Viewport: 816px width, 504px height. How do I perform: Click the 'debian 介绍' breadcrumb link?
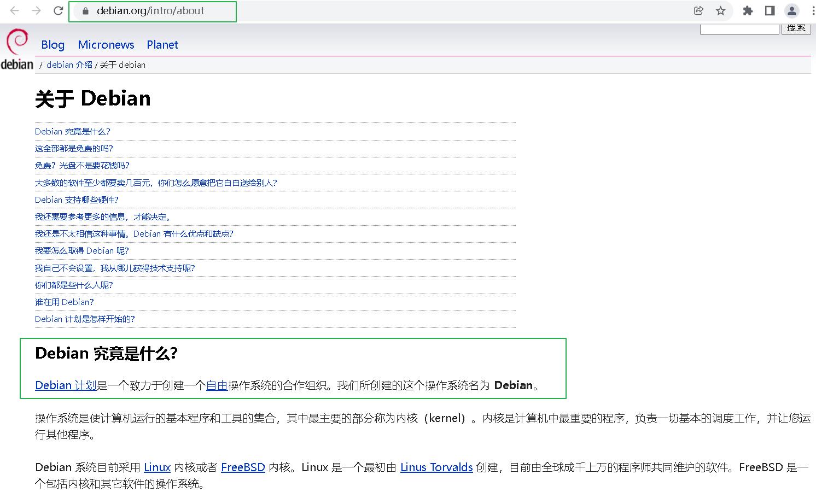click(69, 65)
